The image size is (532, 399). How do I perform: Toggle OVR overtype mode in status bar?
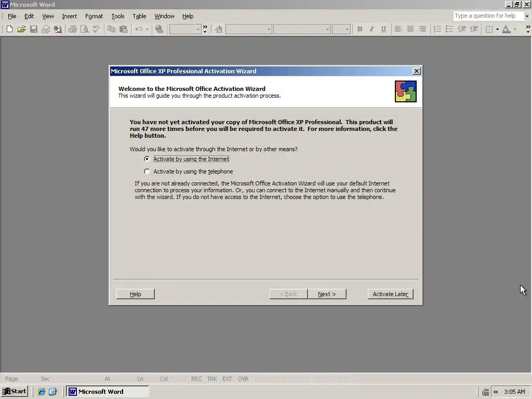click(243, 379)
